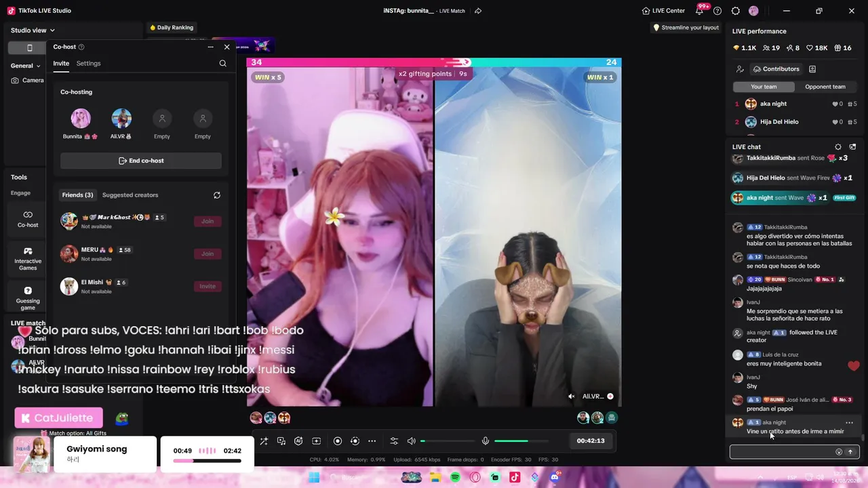Click the Windows Start button
This screenshot has width=868, height=488.
pyautogui.click(x=314, y=478)
